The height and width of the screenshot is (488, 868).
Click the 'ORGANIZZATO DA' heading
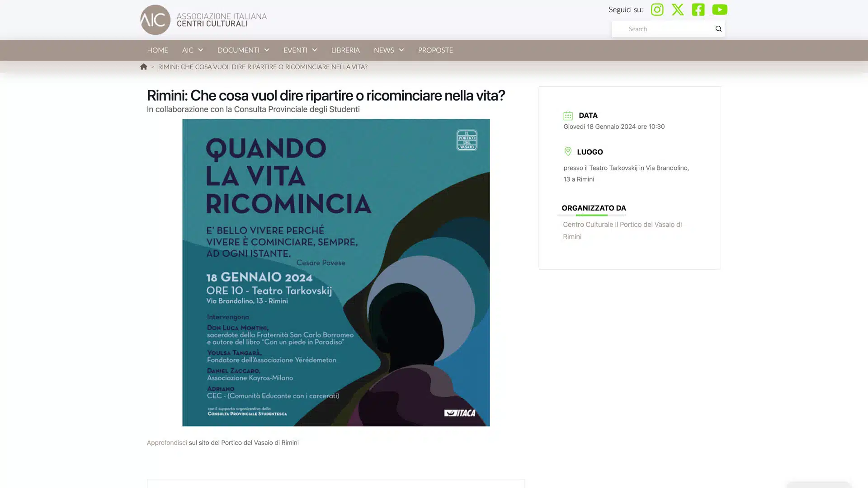point(594,208)
